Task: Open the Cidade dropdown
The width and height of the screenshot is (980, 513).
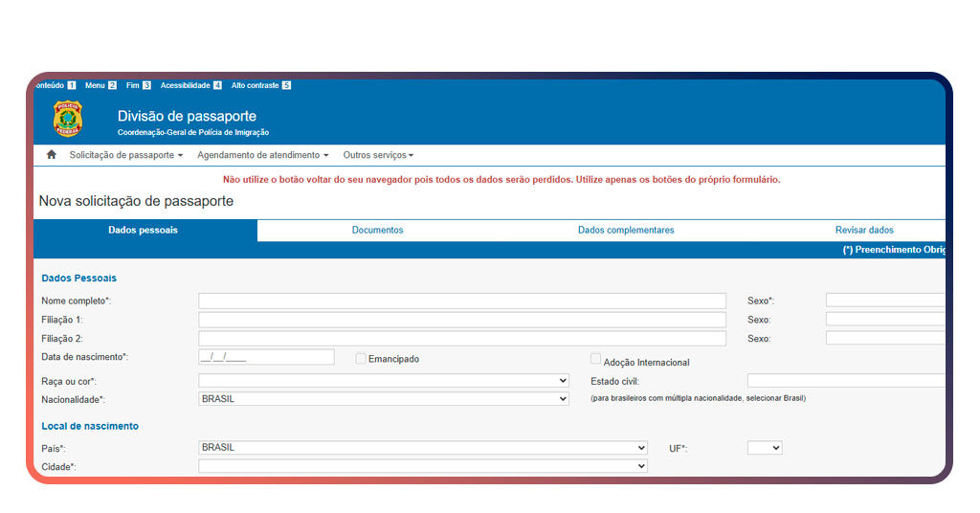Action: [x=422, y=466]
